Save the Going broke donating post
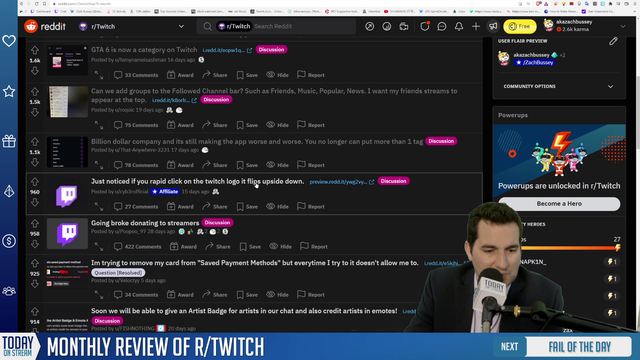The width and height of the screenshot is (640, 360). coord(250,247)
